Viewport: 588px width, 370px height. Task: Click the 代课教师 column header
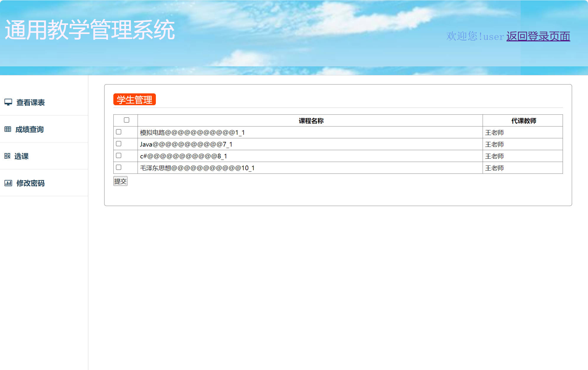524,120
